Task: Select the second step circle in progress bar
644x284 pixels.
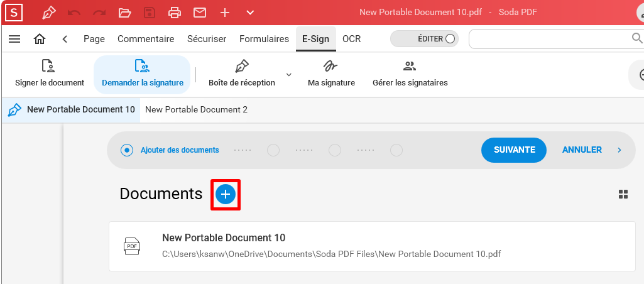Action: click(x=273, y=150)
